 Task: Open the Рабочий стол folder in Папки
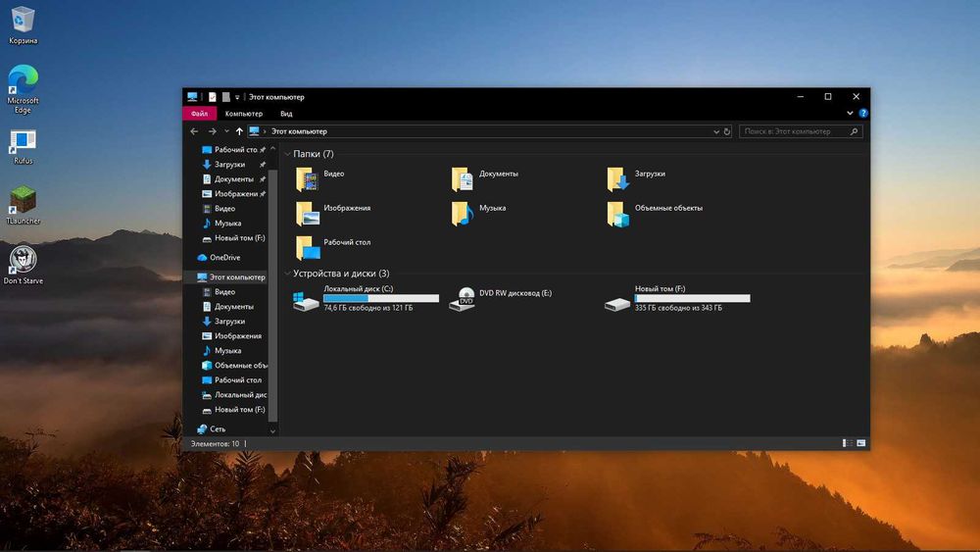pos(333,247)
